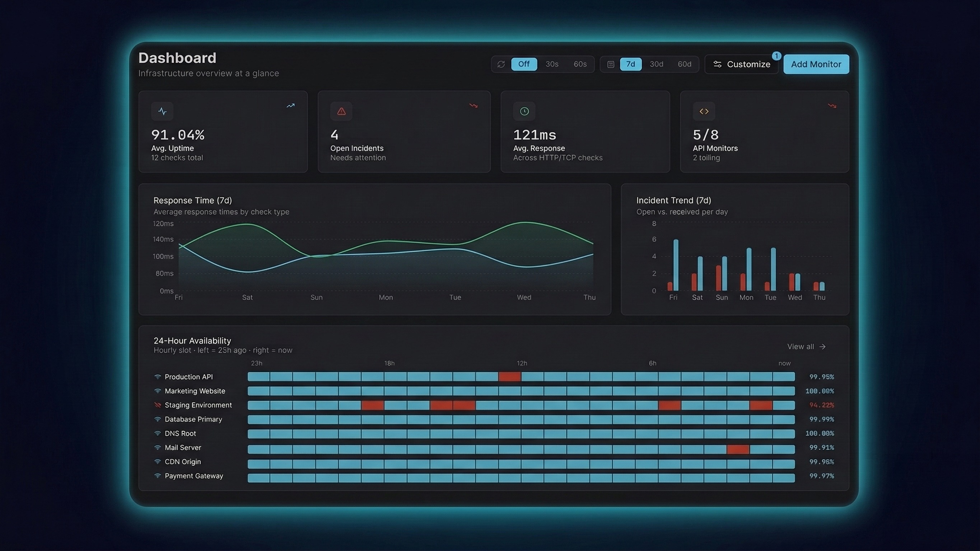The image size is (980, 551).
Task: Click the calendar date range icon
Action: [x=611, y=64]
